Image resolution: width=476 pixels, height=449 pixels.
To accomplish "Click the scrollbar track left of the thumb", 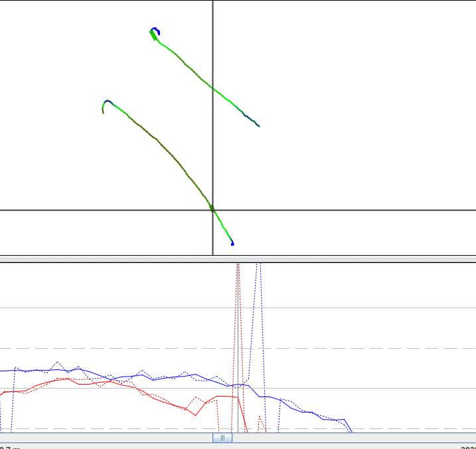I will click(x=106, y=438).
